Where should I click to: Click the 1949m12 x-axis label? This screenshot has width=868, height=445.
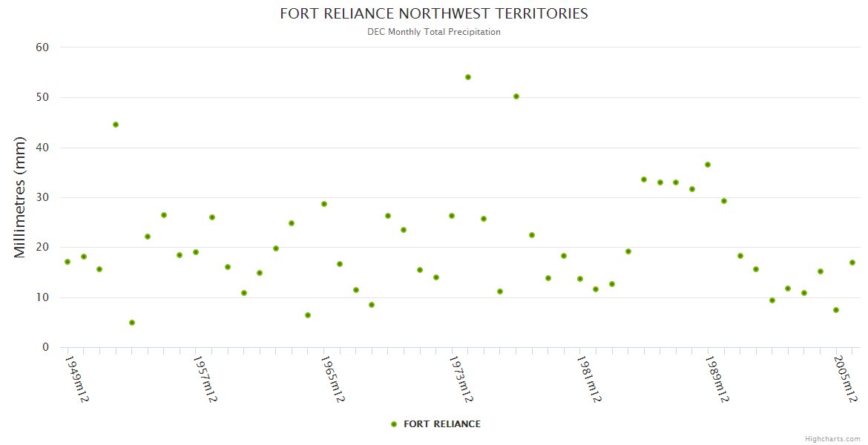point(76,378)
